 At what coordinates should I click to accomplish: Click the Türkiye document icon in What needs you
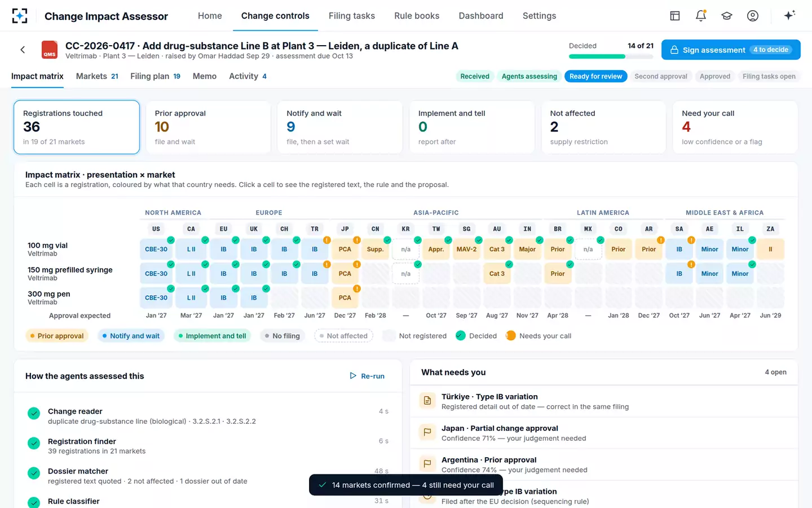click(427, 401)
